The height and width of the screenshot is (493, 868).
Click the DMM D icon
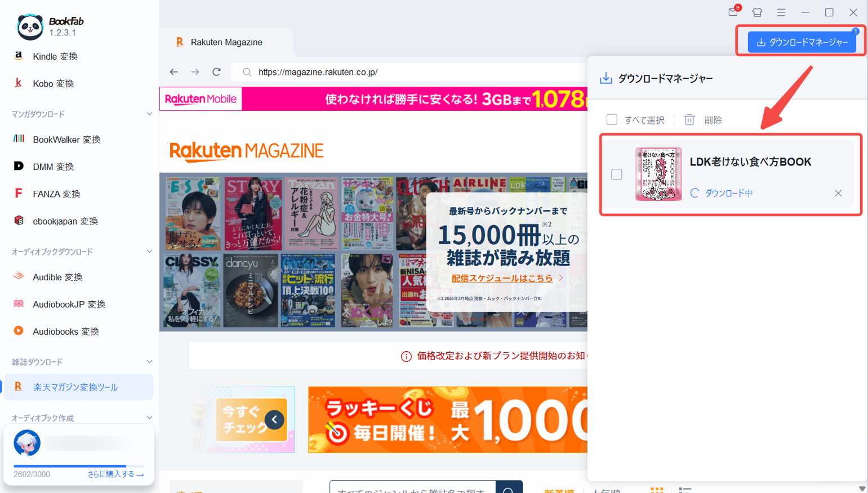[19, 166]
